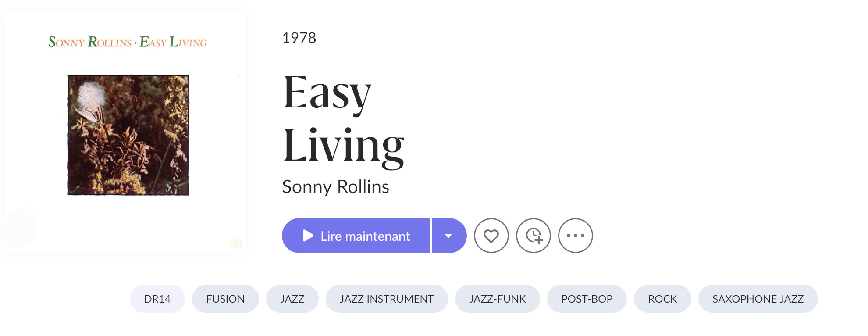Select the FUSION genre tag

[225, 299]
